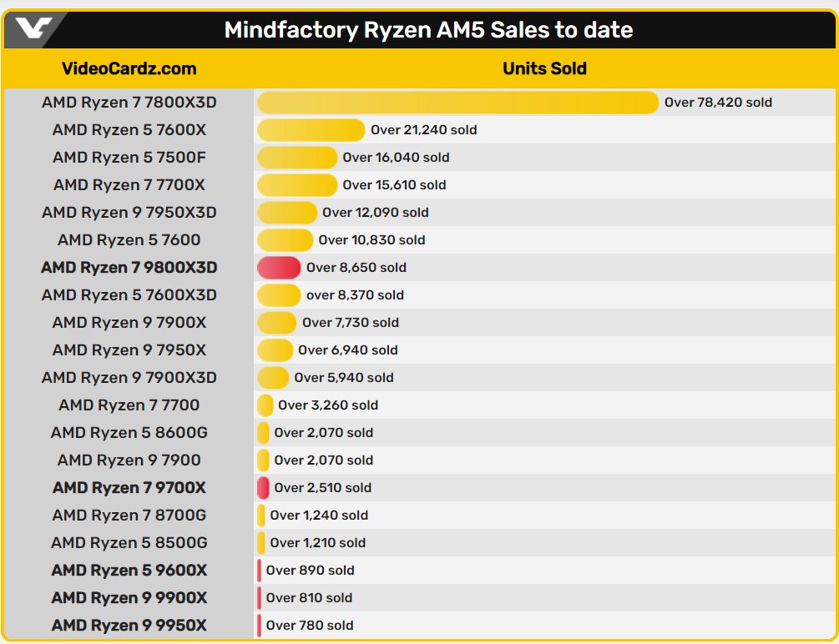Click the yellow bar for Ryzen 9 7900X3D
Viewport: 839px width, 644px height.
(x=273, y=378)
